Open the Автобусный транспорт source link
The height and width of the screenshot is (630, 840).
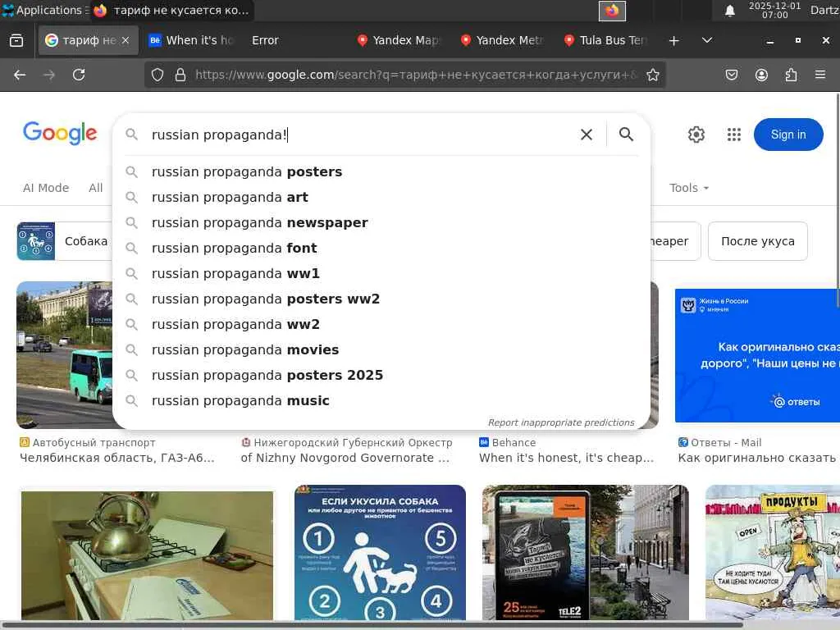pyautogui.click(x=94, y=442)
